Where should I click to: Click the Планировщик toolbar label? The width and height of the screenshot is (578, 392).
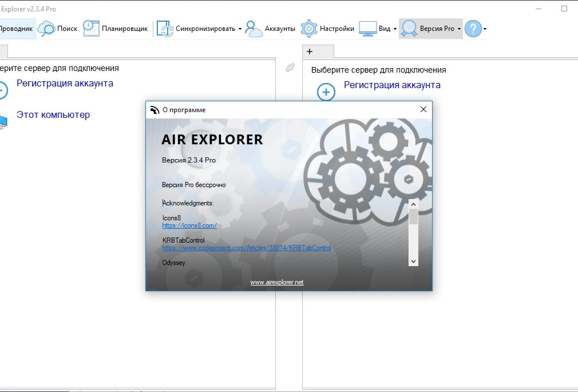125,29
